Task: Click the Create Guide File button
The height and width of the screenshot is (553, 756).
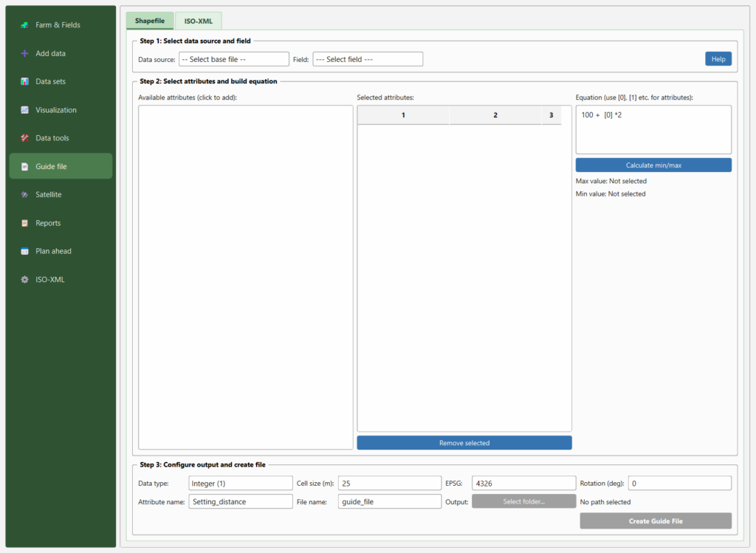Action: point(656,521)
